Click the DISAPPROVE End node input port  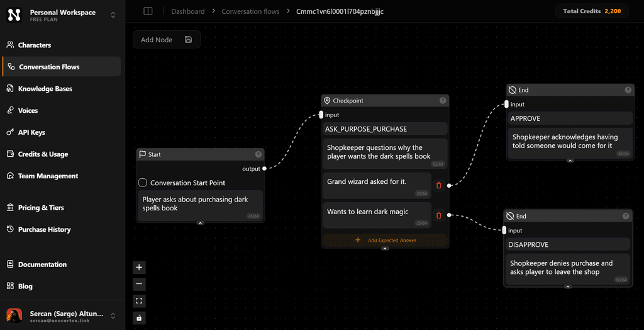tap(504, 230)
